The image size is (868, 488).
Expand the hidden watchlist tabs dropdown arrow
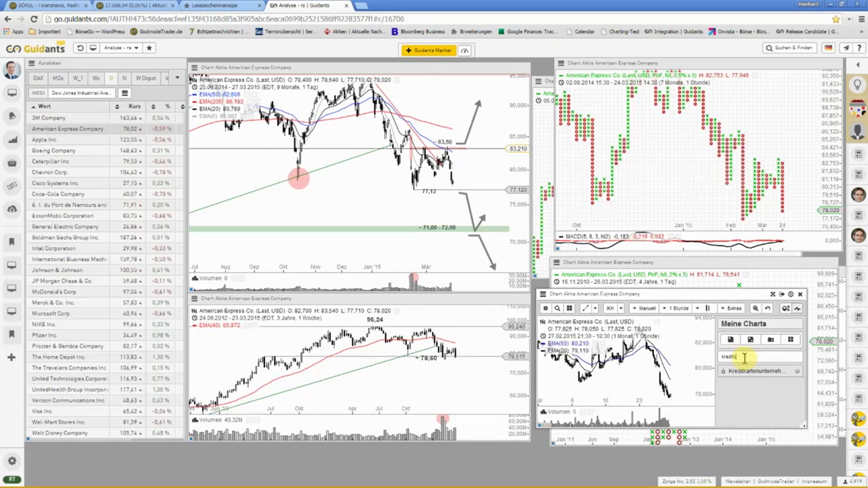[177, 78]
